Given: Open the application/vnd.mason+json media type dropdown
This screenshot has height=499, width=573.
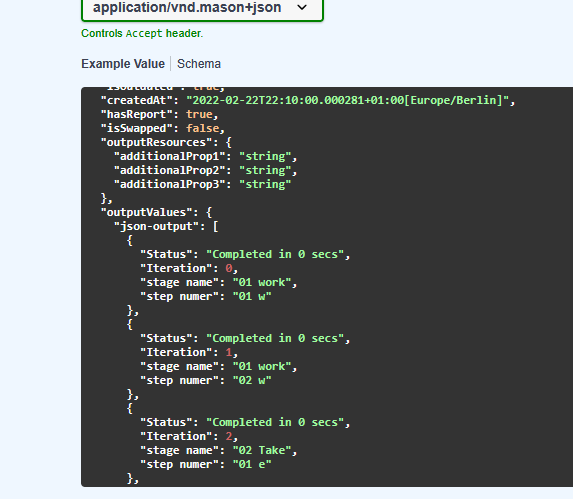Looking at the screenshot, I should pyautogui.click(x=202, y=8).
